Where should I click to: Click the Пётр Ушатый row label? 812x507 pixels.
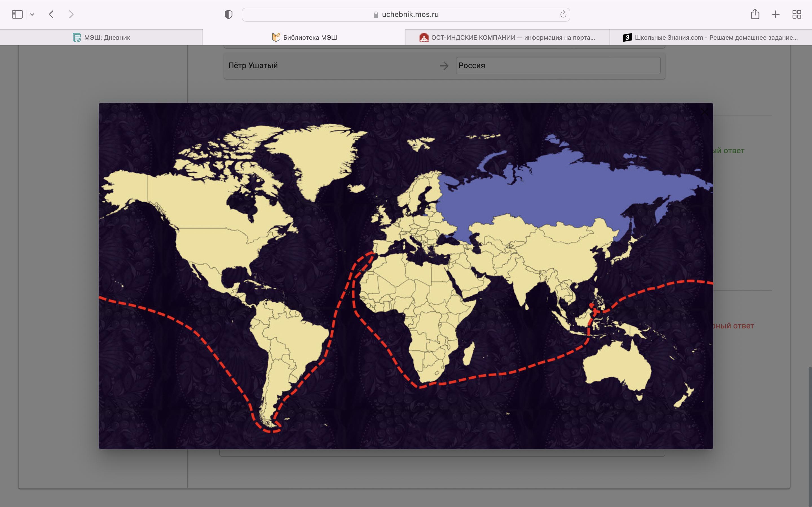pos(253,66)
